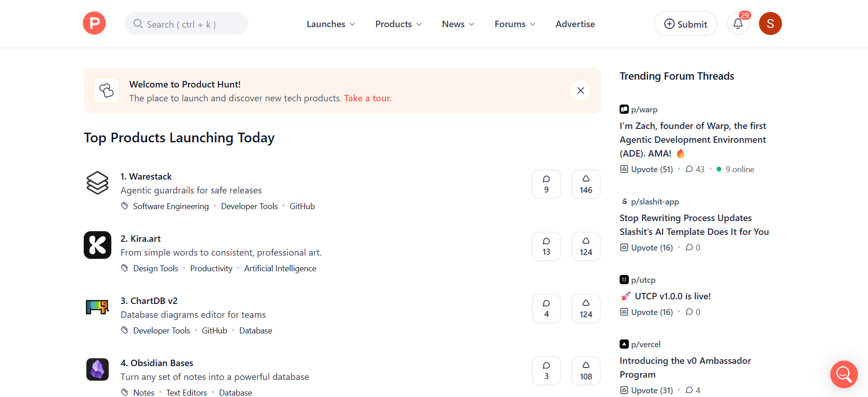Viewport: 868px width, 397px height.
Task: Upvote the UTCP v1.0.0 thread (16)
Action: (646, 312)
